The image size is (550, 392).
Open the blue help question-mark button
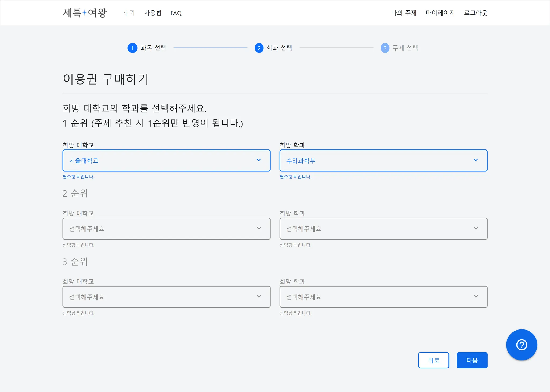[521, 345]
